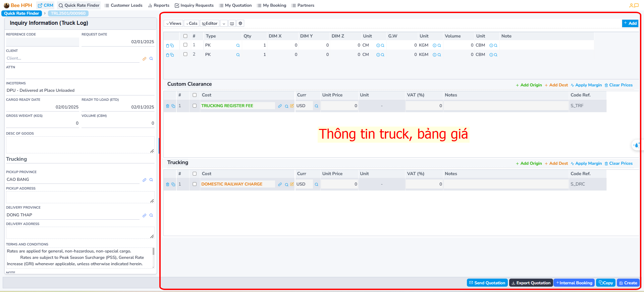This screenshot has width=644, height=292.
Task: Check TRUCKING REGISTER FEE row checkbox
Action: click(195, 106)
